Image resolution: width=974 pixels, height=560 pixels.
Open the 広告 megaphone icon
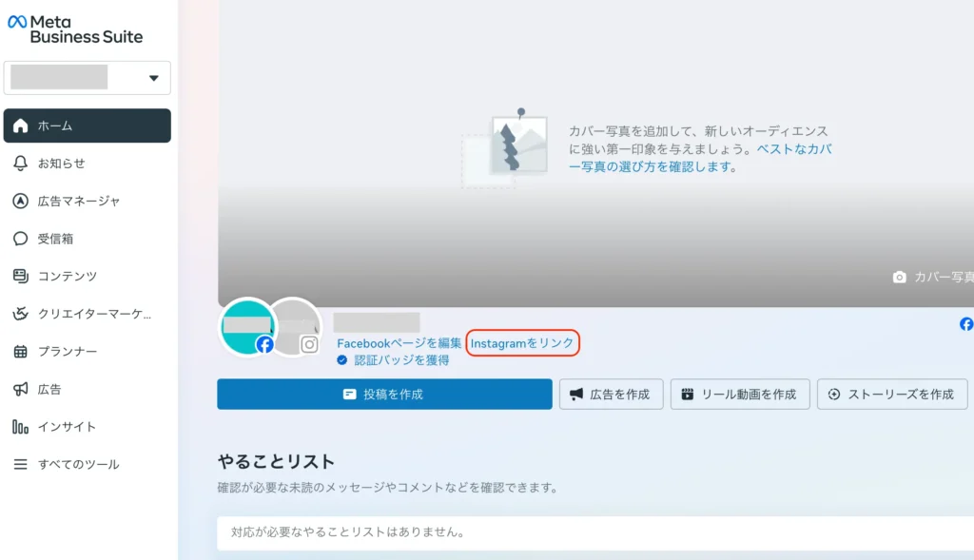pyautogui.click(x=20, y=389)
